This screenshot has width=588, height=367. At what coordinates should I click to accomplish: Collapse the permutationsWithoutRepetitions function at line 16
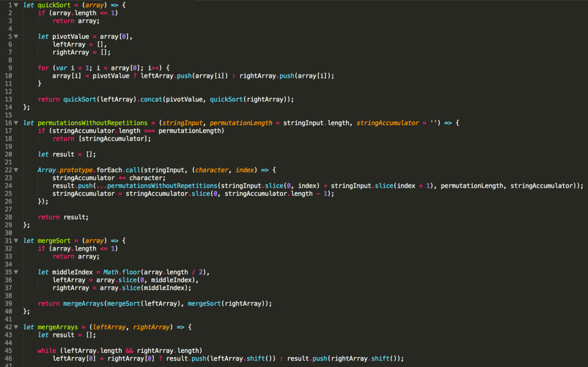point(16,123)
